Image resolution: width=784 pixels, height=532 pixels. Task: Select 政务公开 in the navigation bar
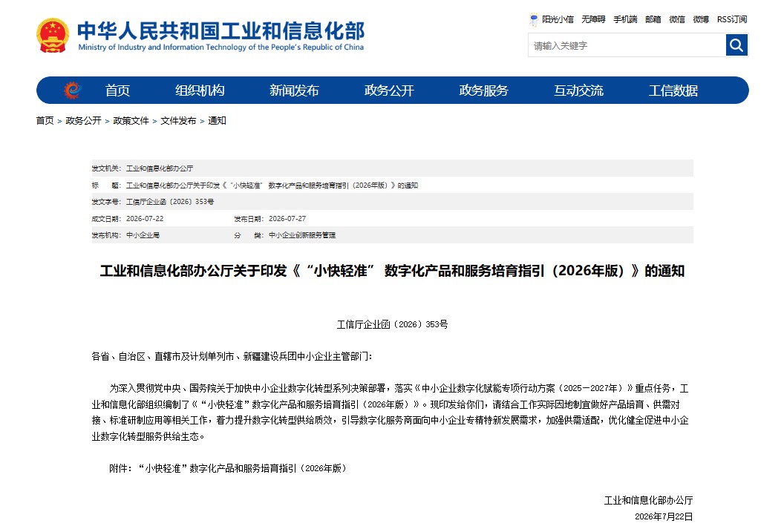pyautogui.click(x=389, y=91)
